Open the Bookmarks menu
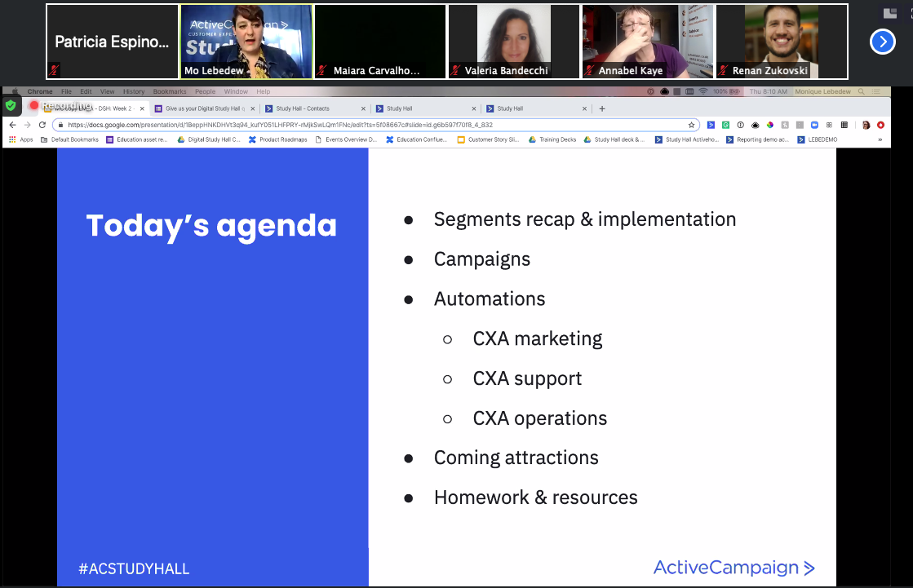The width and height of the screenshot is (913, 588). point(170,91)
